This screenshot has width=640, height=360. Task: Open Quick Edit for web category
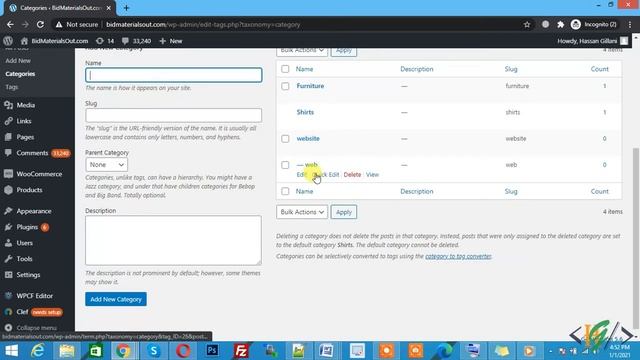(x=326, y=175)
